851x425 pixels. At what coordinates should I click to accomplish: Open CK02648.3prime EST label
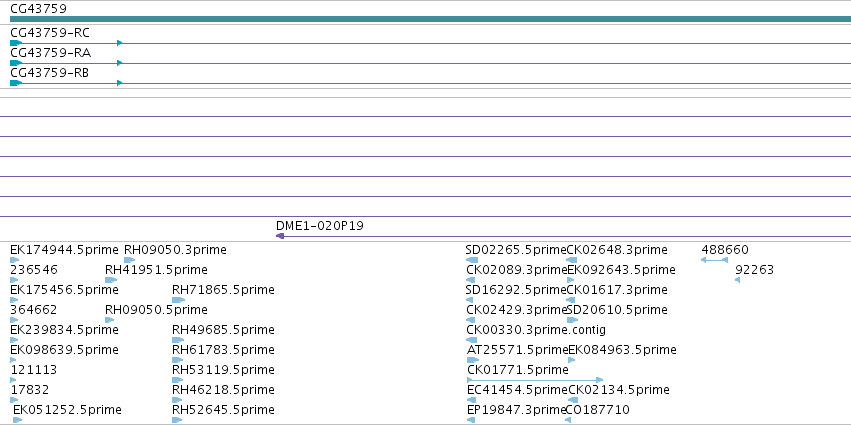pos(617,250)
